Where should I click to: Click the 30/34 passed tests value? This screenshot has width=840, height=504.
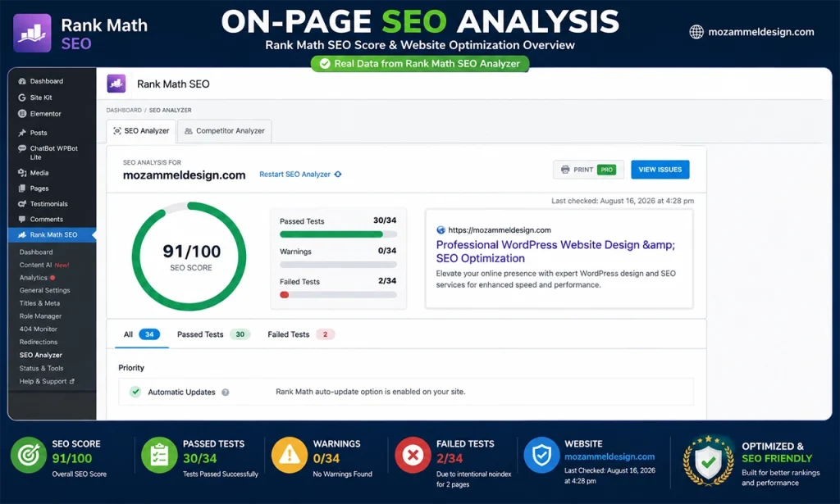(385, 220)
